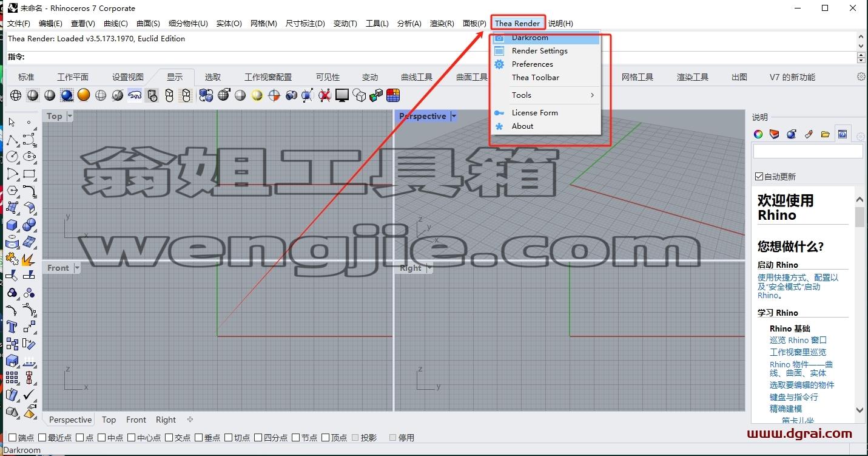The width and height of the screenshot is (868, 456).
Task: Click the colorful grid icon in toolbar
Action: 393,95
